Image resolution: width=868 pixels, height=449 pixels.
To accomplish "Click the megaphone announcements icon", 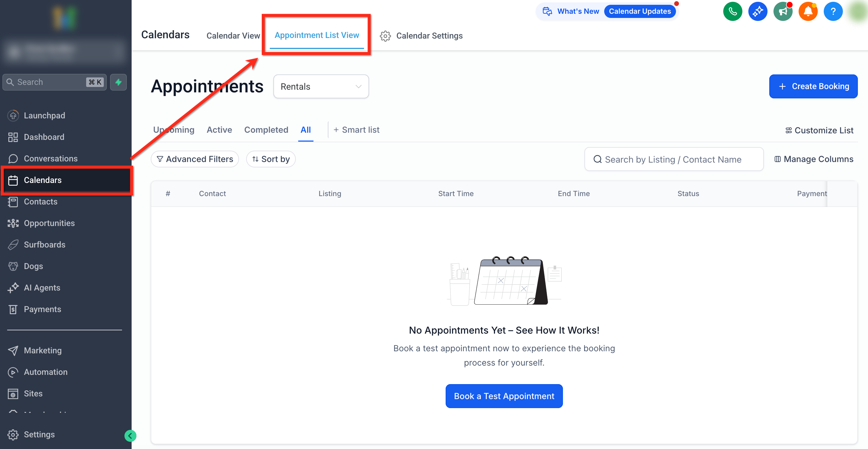I will (782, 11).
